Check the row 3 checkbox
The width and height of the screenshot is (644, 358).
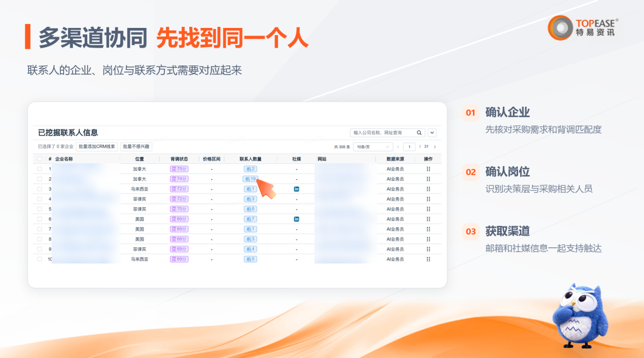40,189
